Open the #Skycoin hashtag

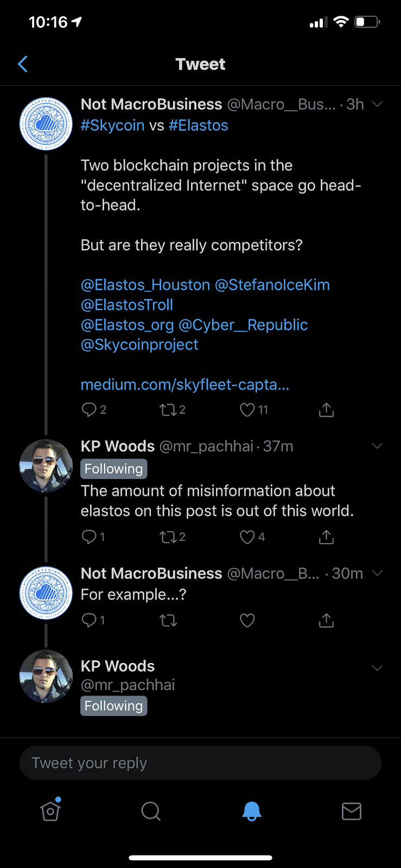point(113,125)
